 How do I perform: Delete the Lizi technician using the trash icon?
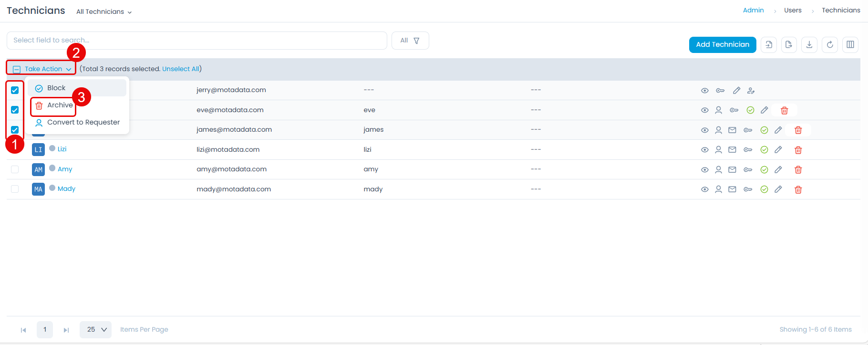[798, 150]
